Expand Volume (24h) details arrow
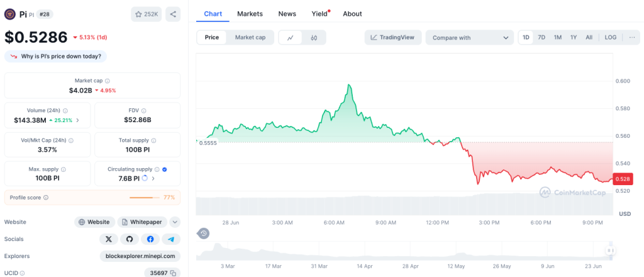 click(x=77, y=120)
